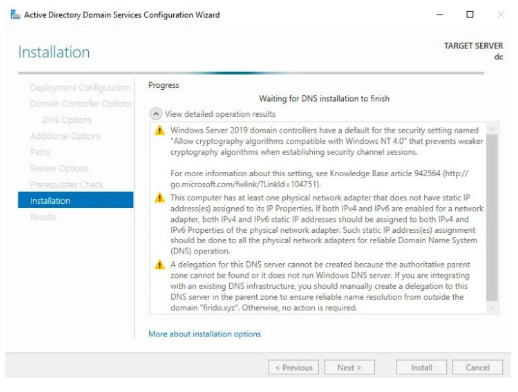Open More about installation options link
Screen dimensions: 518x392
tap(205, 334)
